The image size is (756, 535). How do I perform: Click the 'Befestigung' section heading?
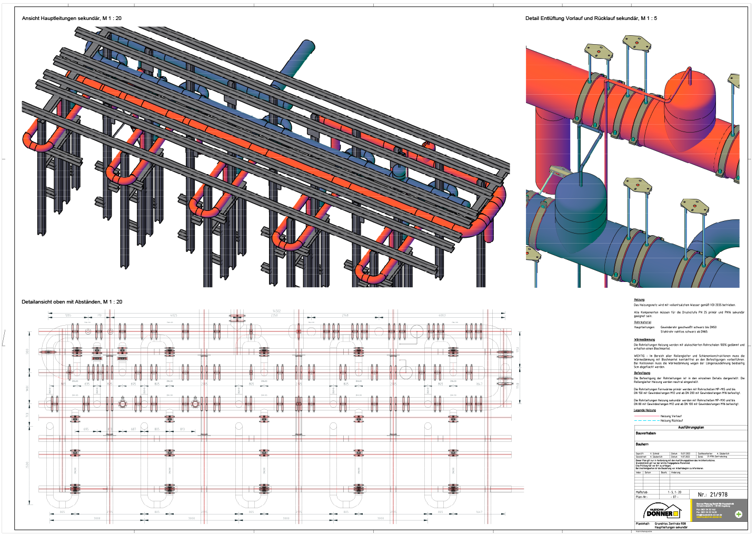[x=642, y=373]
